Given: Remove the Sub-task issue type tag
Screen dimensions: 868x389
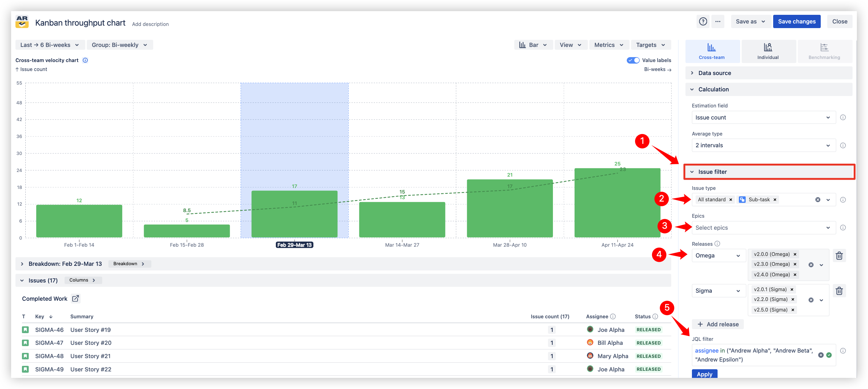Looking at the screenshot, I should click(x=775, y=200).
